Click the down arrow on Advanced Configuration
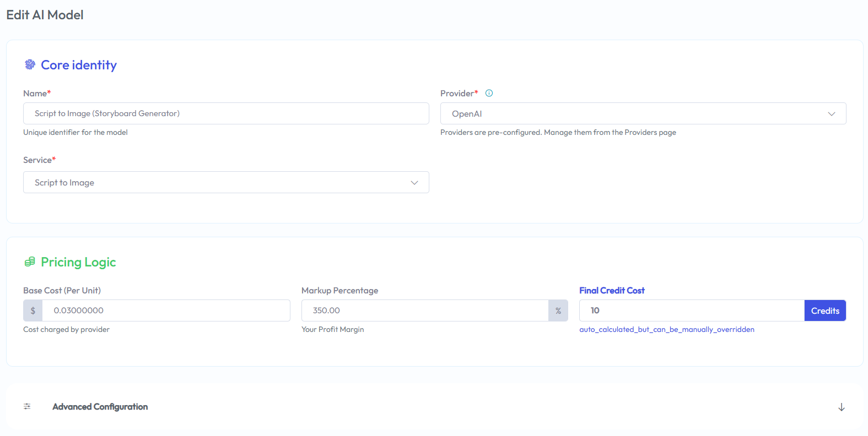The width and height of the screenshot is (868, 436). [x=841, y=407]
